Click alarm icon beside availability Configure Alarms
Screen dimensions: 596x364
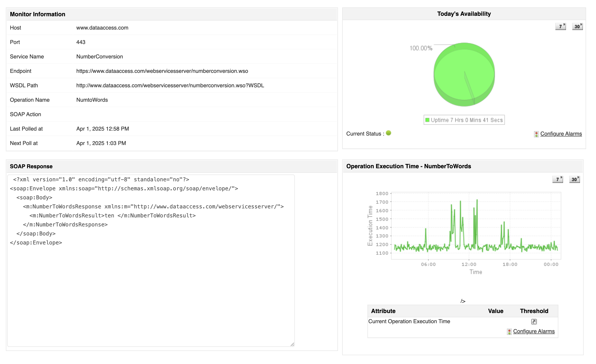(x=536, y=134)
